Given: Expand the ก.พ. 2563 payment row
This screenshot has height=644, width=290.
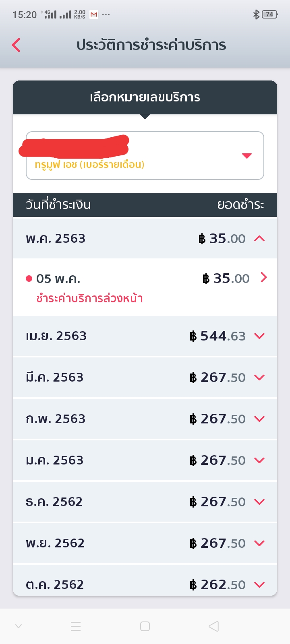Looking at the screenshot, I should [260, 419].
